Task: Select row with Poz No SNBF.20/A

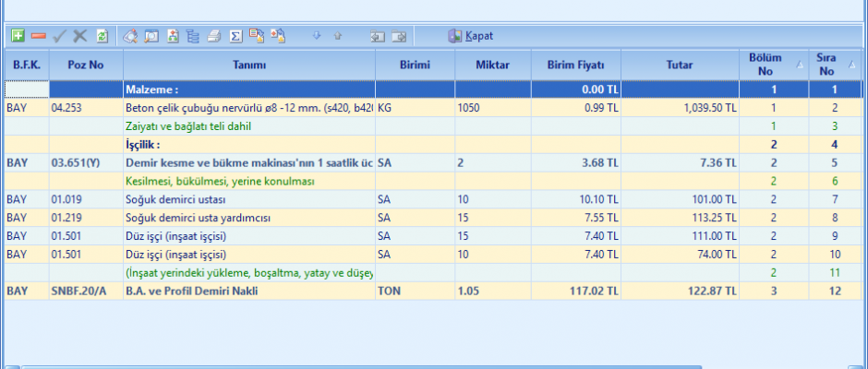Action: pyautogui.click(x=82, y=291)
